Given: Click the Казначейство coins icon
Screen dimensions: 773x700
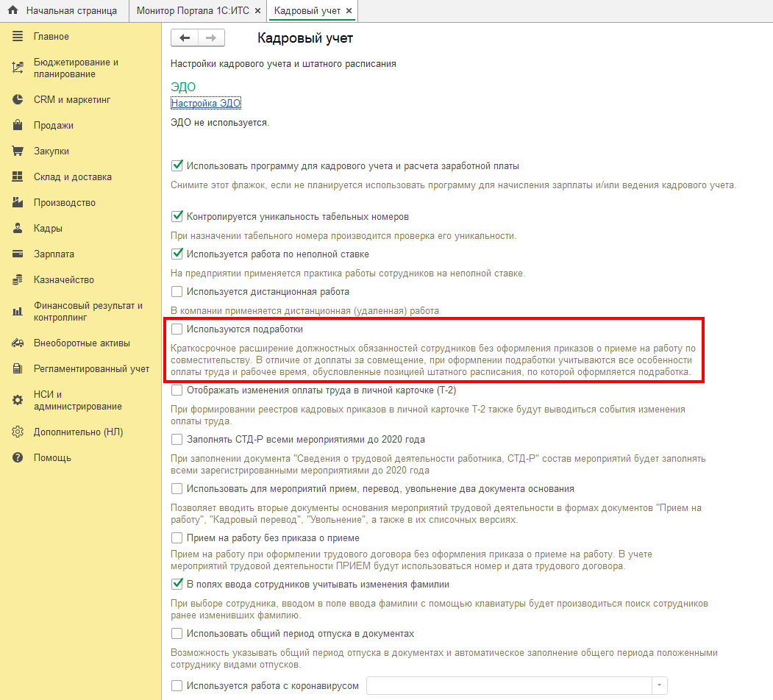Looking at the screenshot, I should 18,279.
